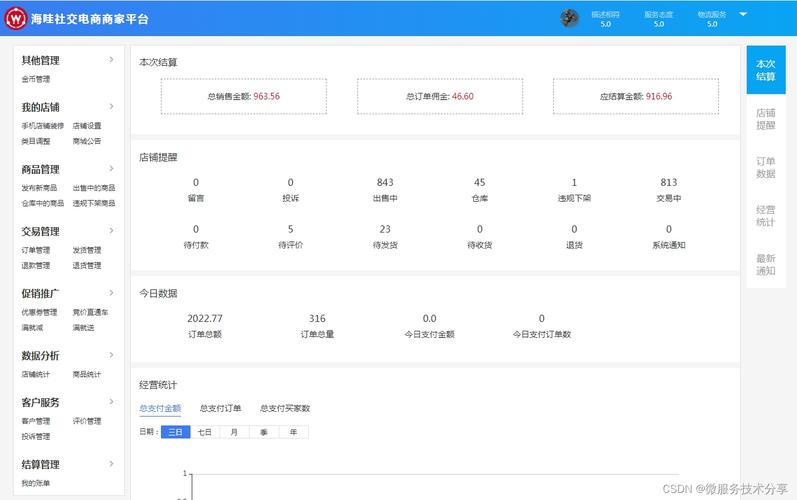
Task: Select 本次结算 in right nav
Action: click(766, 70)
